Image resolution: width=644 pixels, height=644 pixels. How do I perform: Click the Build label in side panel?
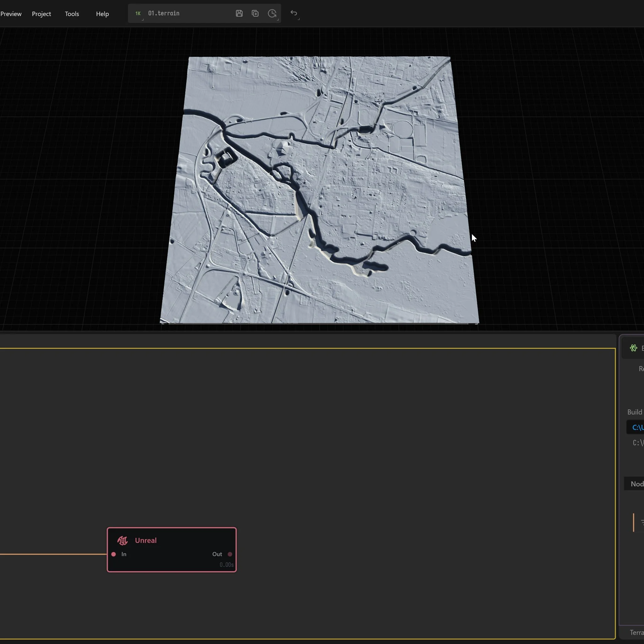click(635, 412)
